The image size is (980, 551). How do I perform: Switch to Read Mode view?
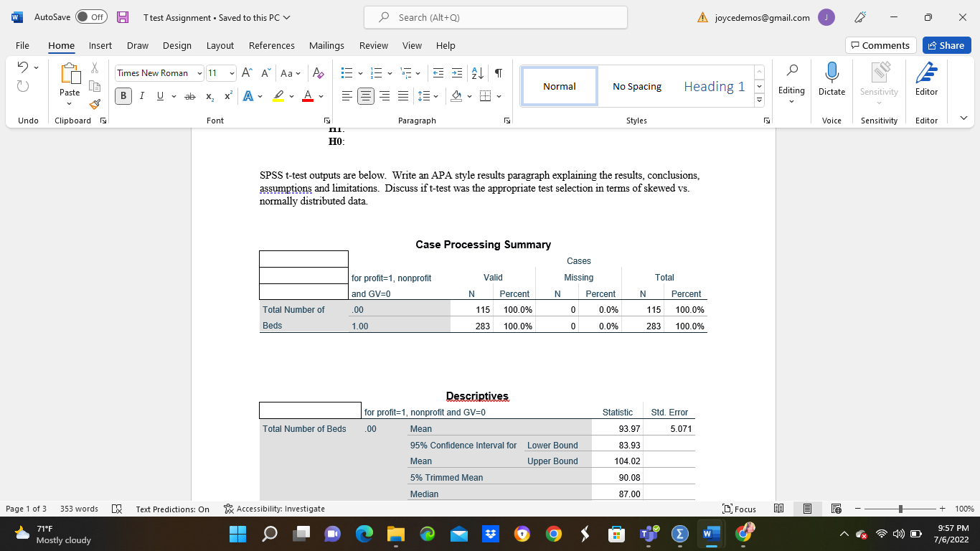(780, 509)
